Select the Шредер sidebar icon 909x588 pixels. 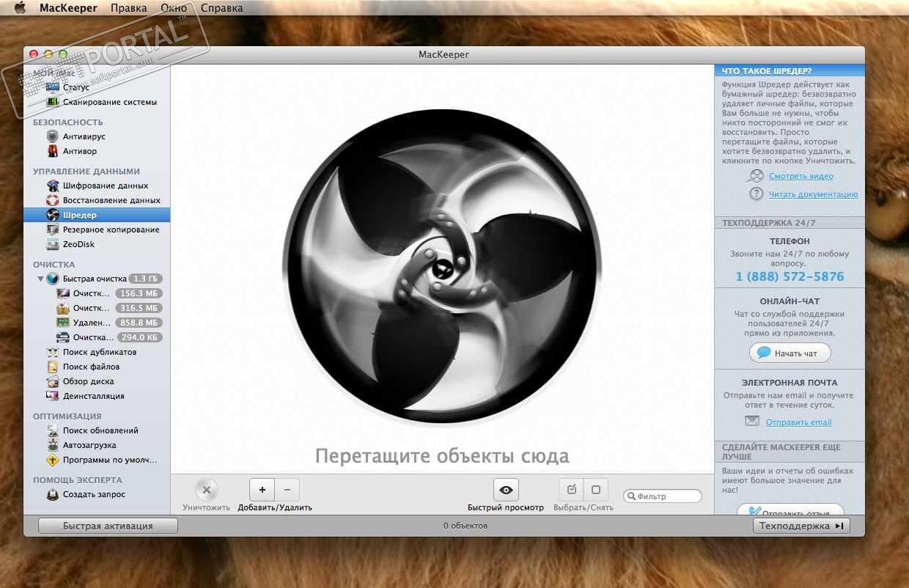point(53,215)
